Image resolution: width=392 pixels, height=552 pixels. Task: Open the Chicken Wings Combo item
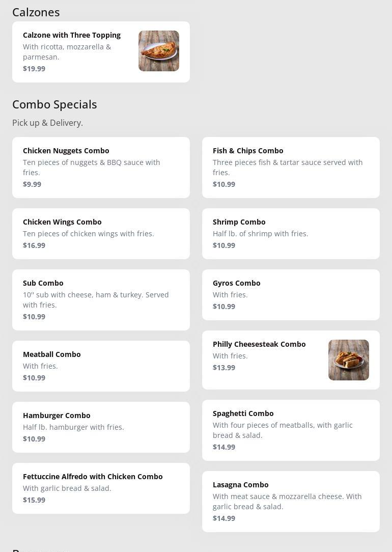pyautogui.click(x=101, y=234)
